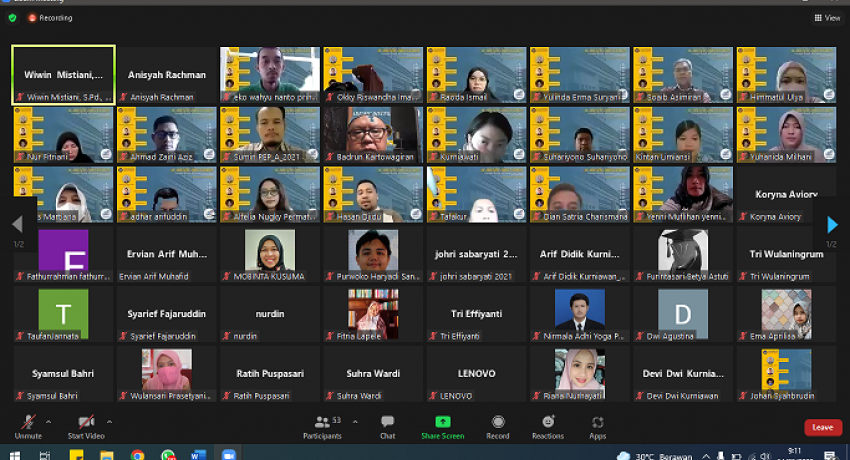Screen dimensions: 850x460
Task: Open the Apps panel
Action: click(597, 427)
